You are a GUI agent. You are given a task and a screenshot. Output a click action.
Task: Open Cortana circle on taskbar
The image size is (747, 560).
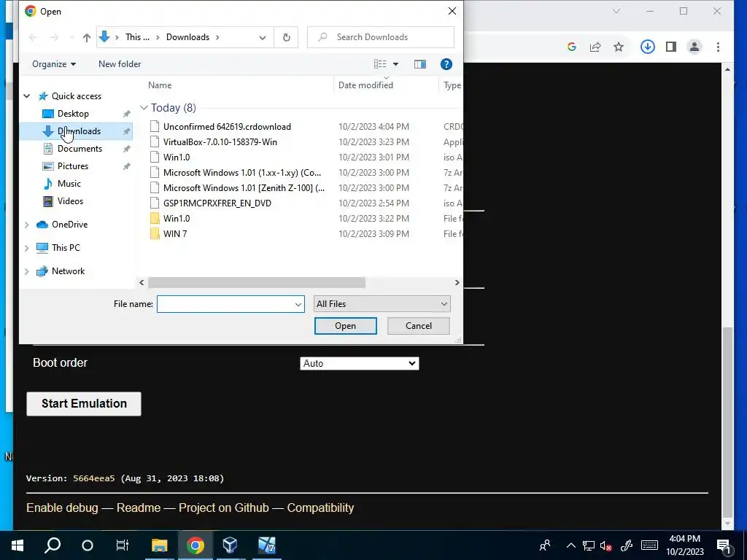(88, 545)
